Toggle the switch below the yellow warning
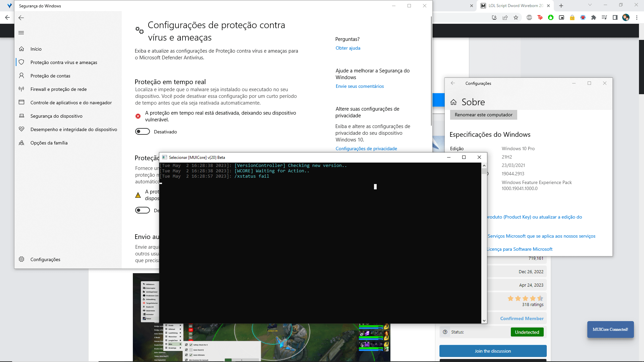This screenshot has height=362, width=644. click(143, 210)
